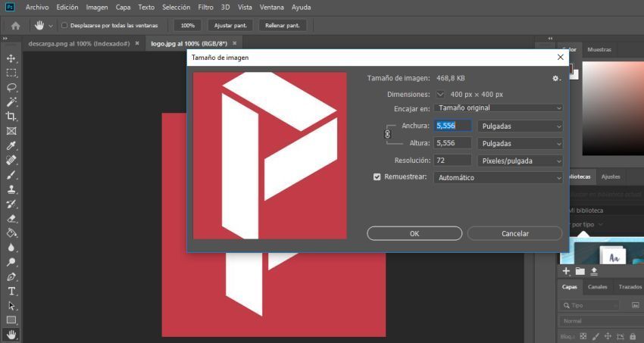This screenshot has width=644, height=343.
Task: Open the Altura units Pulgadas dropdown
Action: (520, 144)
